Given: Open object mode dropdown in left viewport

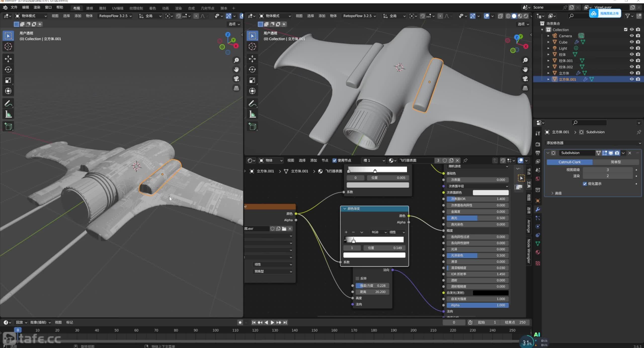Looking at the screenshot, I should (x=31, y=16).
